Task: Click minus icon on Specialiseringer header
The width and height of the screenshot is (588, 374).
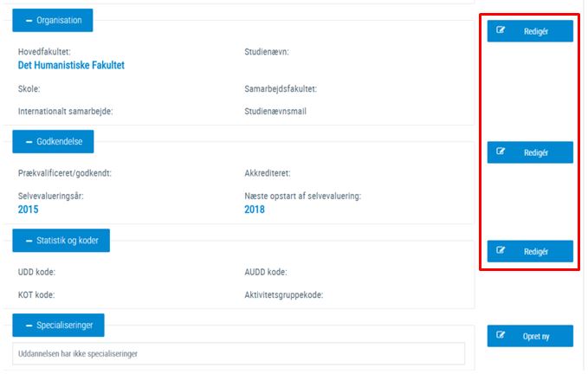Action: [29, 326]
